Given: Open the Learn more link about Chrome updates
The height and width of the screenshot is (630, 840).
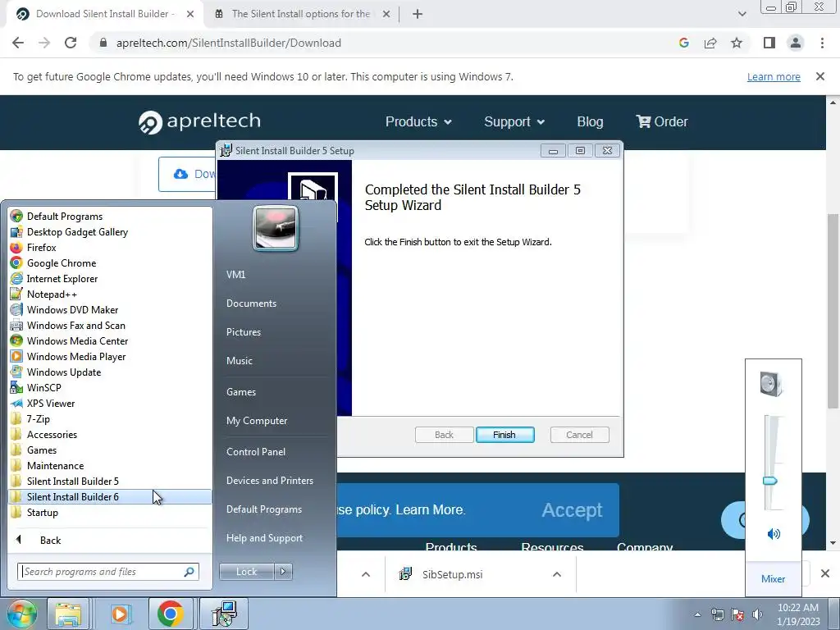Looking at the screenshot, I should tap(774, 76).
